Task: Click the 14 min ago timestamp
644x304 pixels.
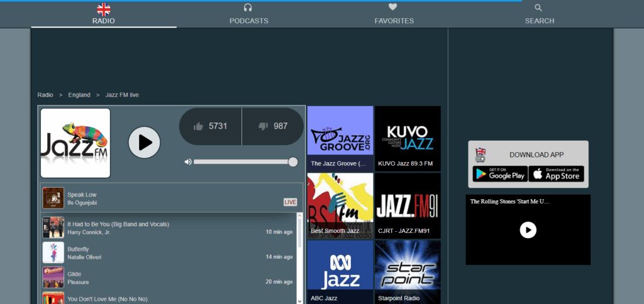Action: point(279,257)
